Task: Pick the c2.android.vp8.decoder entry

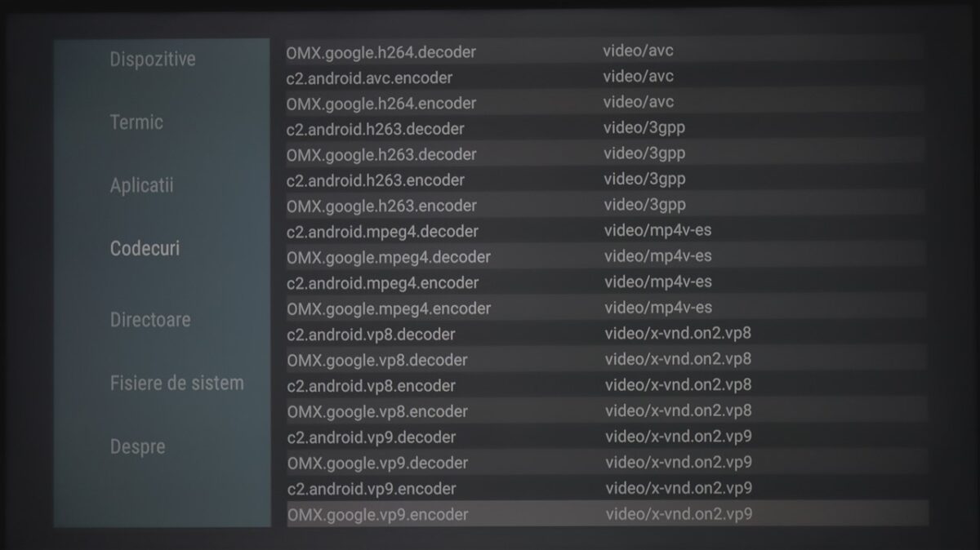Action: [x=371, y=335]
